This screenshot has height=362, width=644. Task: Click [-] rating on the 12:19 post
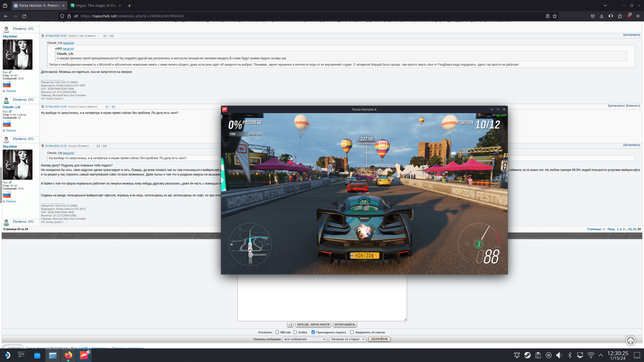coord(98,146)
